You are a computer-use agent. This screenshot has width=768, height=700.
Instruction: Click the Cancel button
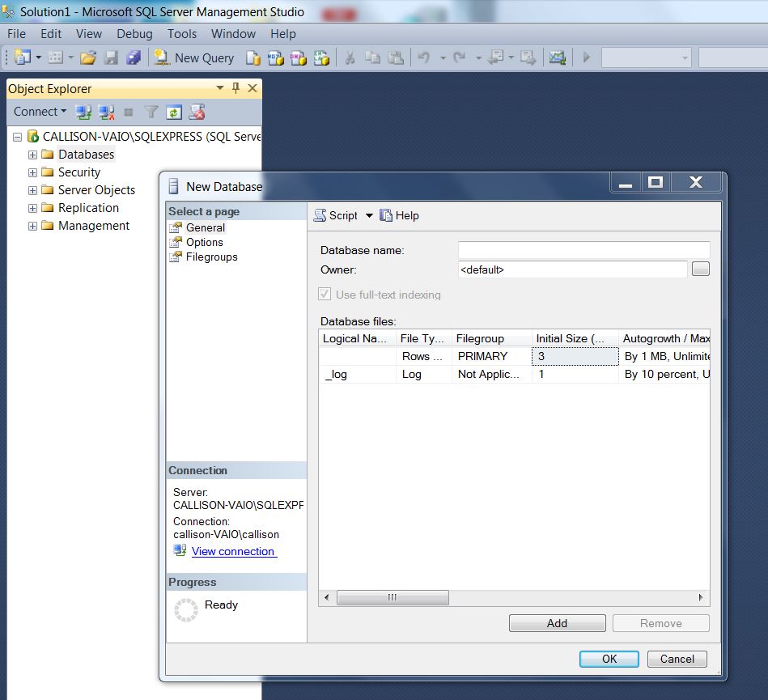coord(677,659)
